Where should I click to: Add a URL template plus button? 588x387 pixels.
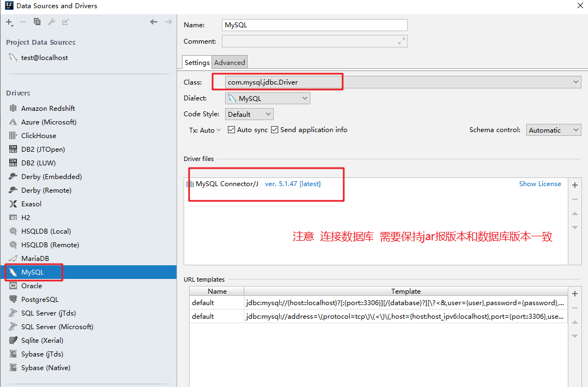574,294
